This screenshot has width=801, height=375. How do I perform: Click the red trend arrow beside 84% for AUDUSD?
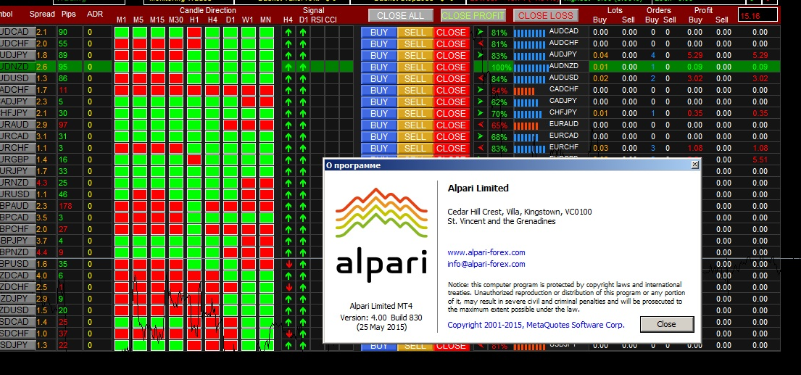tap(480, 79)
